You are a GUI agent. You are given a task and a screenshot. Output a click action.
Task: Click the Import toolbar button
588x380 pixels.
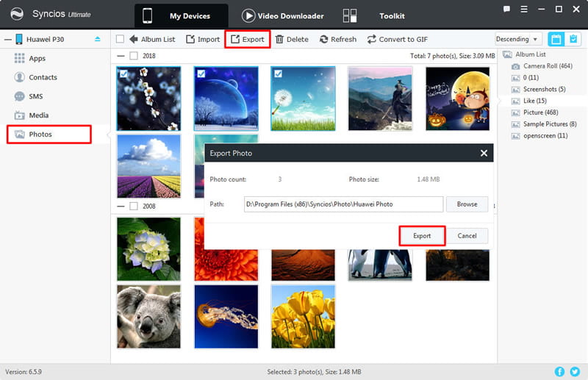203,39
